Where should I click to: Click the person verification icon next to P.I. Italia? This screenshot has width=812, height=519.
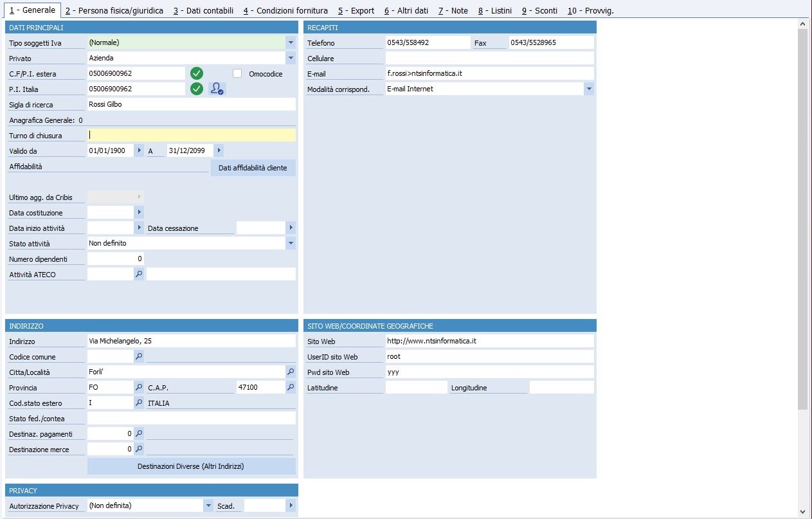point(217,89)
